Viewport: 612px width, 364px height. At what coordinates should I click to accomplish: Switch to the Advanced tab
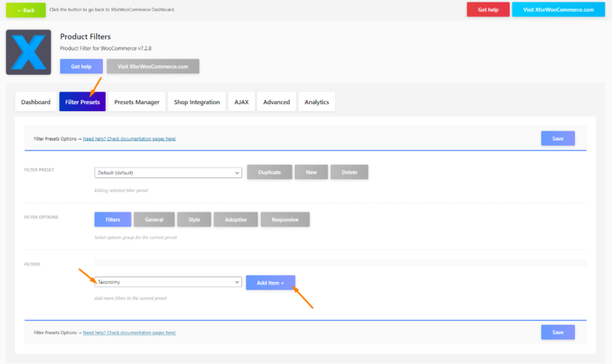coord(276,102)
